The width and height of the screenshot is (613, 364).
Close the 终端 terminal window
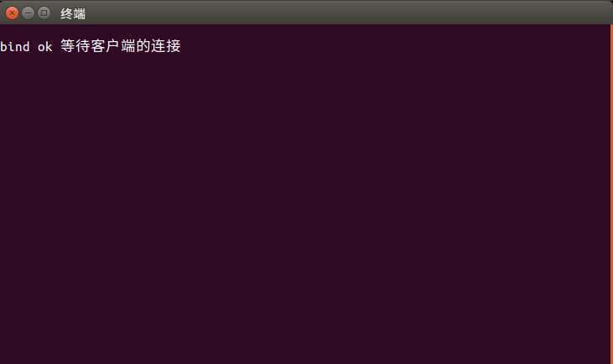[12, 13]
